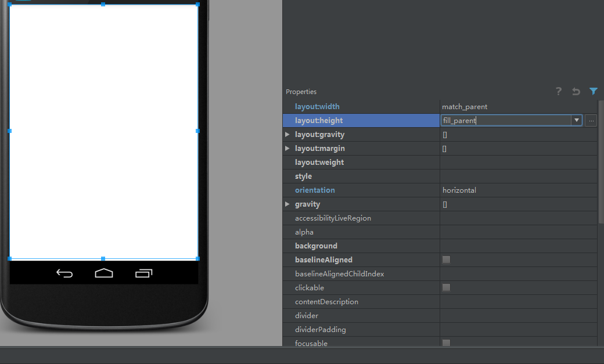Toggle the Properties filter funnel icon
Viewport: 604px width, 364px height.
(x=593, y=91)
